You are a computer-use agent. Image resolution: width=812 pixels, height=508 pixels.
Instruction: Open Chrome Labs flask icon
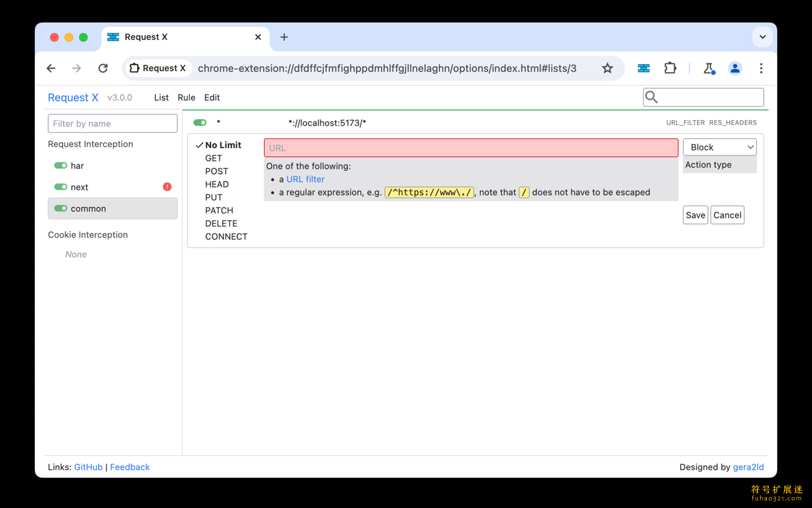(x=709, y=68)
